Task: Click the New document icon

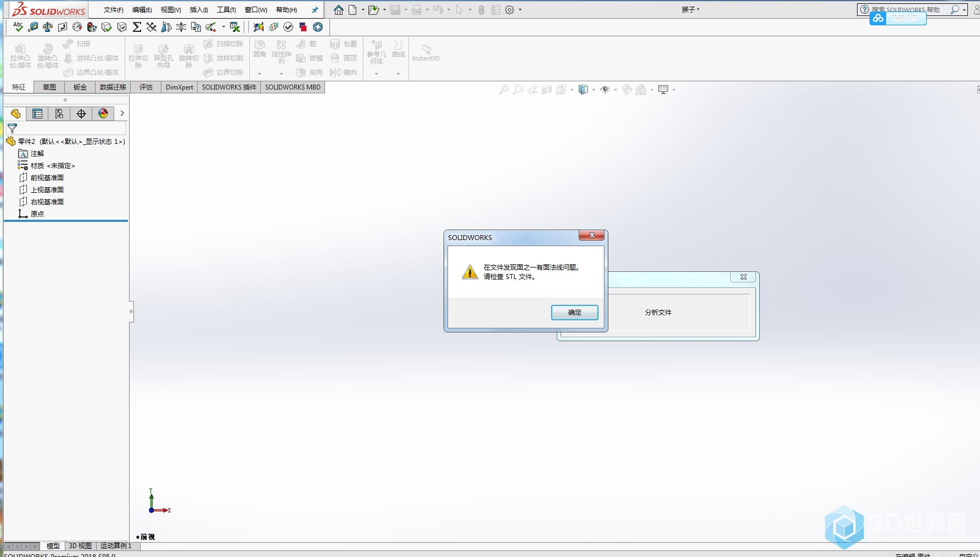Action: 352,10
